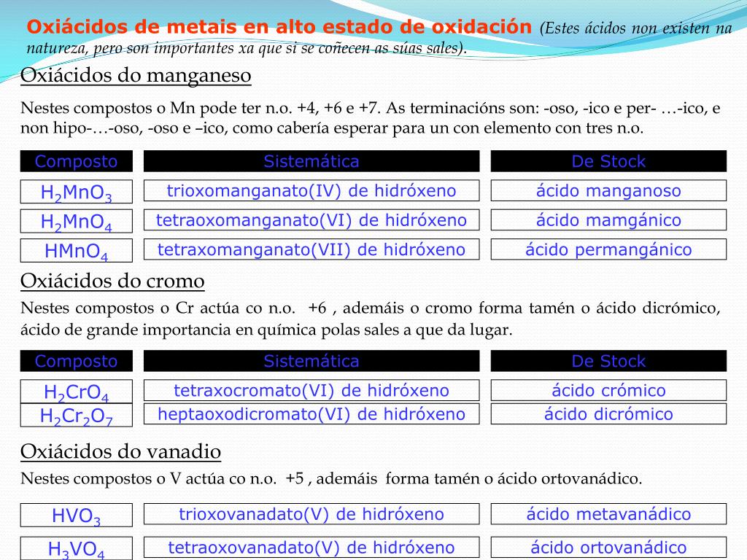Click the 'ácido permangánico' cell
This screenshot has width=747, height=560.
tap(609, 249)
